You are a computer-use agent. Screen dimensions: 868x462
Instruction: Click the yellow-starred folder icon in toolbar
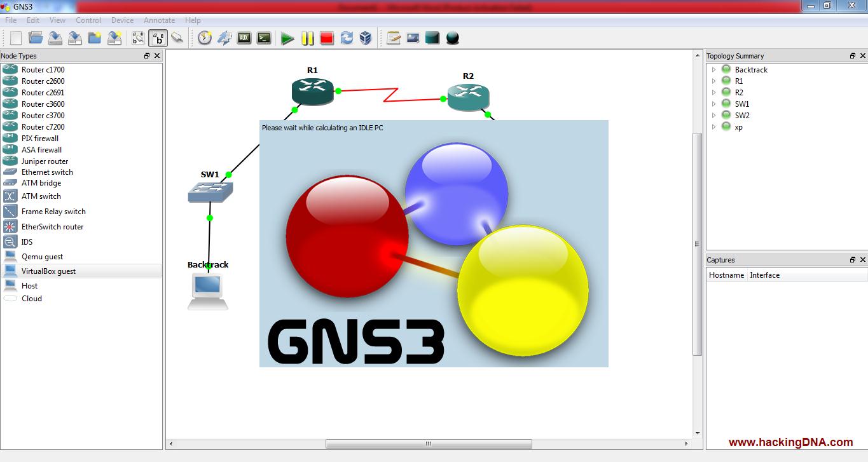click(x=95, y=38)
